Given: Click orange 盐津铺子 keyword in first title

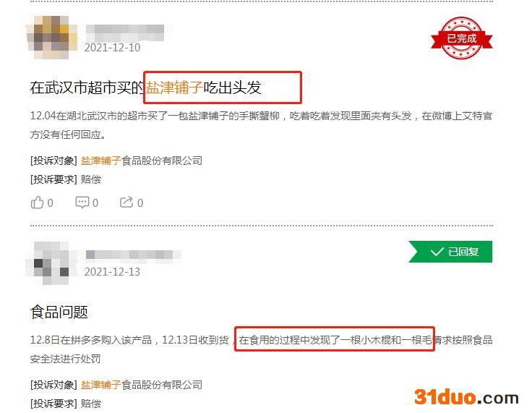Looking at the screenshot, I should click(x=174, y=88).
